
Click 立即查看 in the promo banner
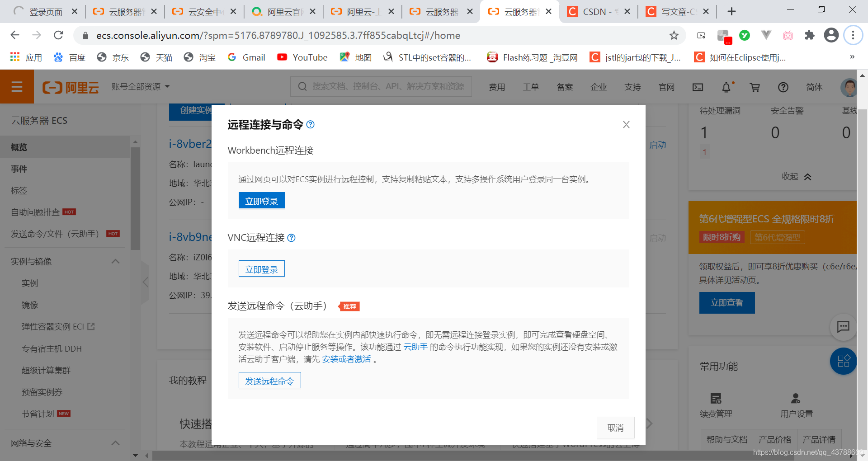click(727, 303)
